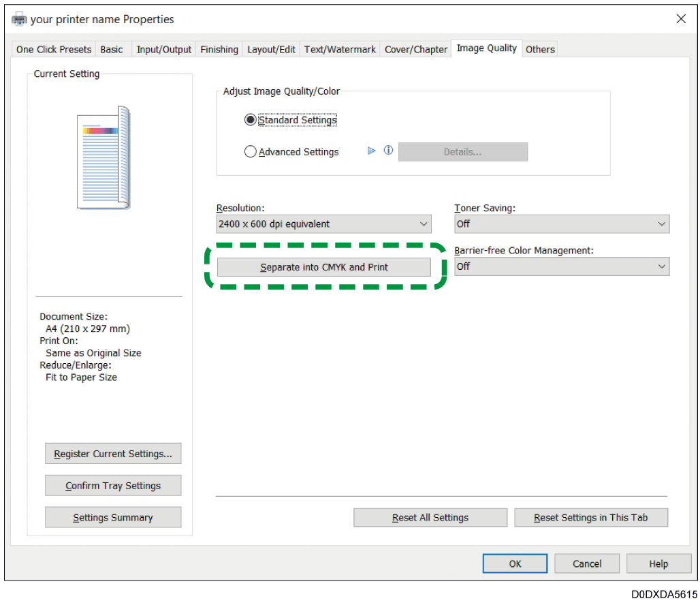
Task: Select the Advanced Settings radio button
Action: [251, 152]
